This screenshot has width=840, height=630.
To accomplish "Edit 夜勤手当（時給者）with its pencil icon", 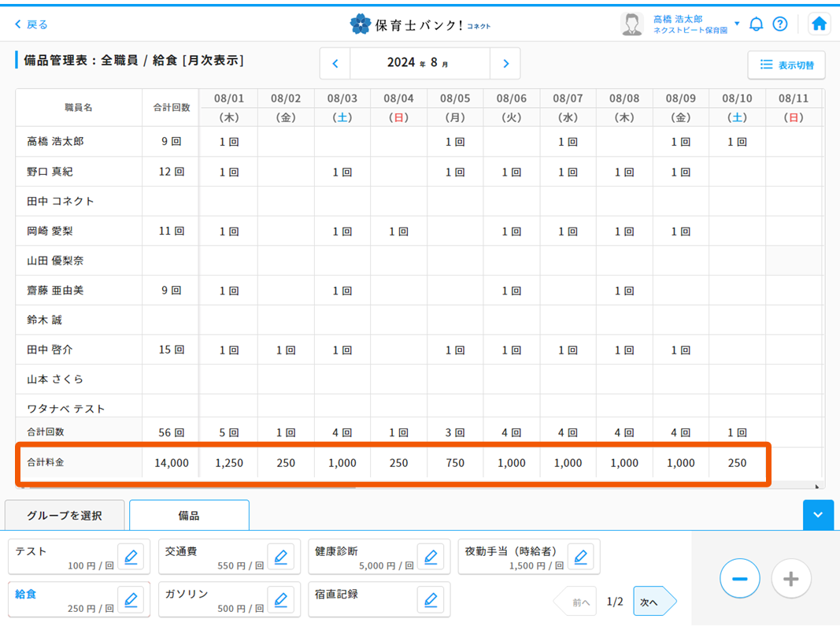I will click(581, 557).
